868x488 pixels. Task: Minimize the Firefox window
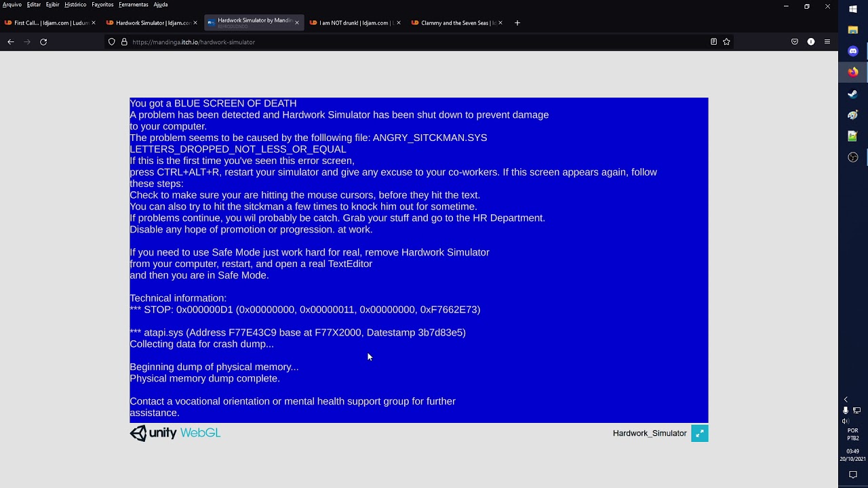click(786, 6)
